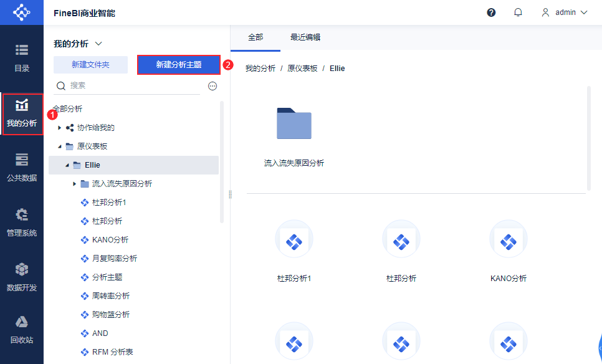Image resolution: width=602 pixels, height=364 pixels.
Task: Select the 原仪表板 folder row
Action: coord(133,146)
